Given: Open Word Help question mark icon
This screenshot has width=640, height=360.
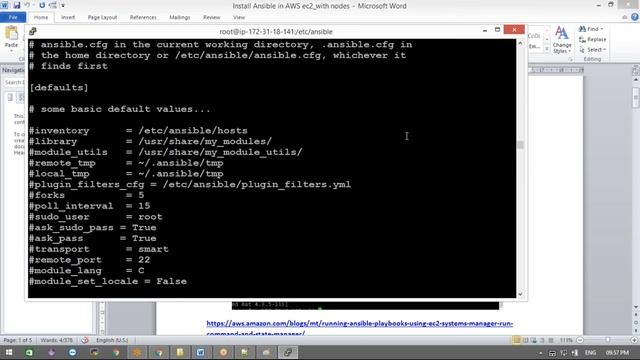Looking at the screenshot, I should coord(635,17).
